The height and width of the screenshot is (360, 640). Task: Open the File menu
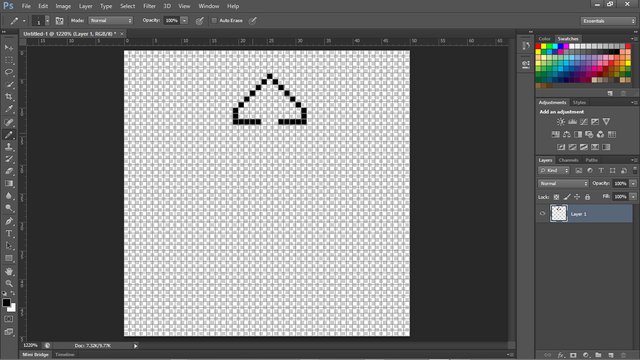(x=26, y=6)
